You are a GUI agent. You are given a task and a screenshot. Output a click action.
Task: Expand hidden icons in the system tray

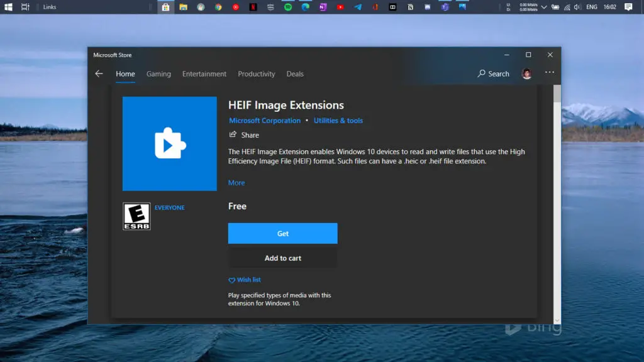543,7
